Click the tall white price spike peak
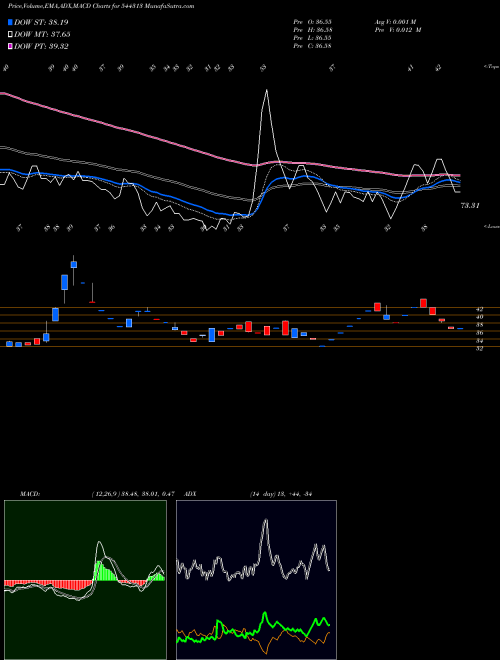The height and width of the screenshot is (660, 500). (x=266, y=90)
